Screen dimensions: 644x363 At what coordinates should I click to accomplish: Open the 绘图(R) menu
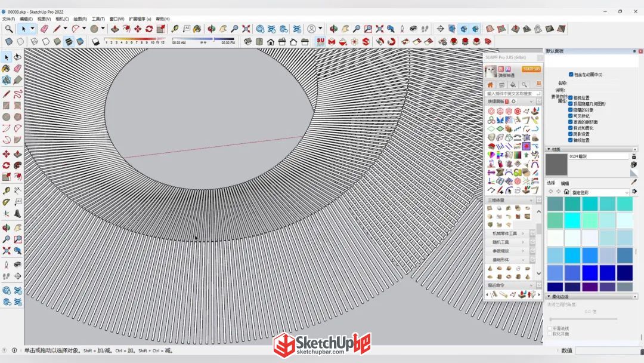click(80, 19)
